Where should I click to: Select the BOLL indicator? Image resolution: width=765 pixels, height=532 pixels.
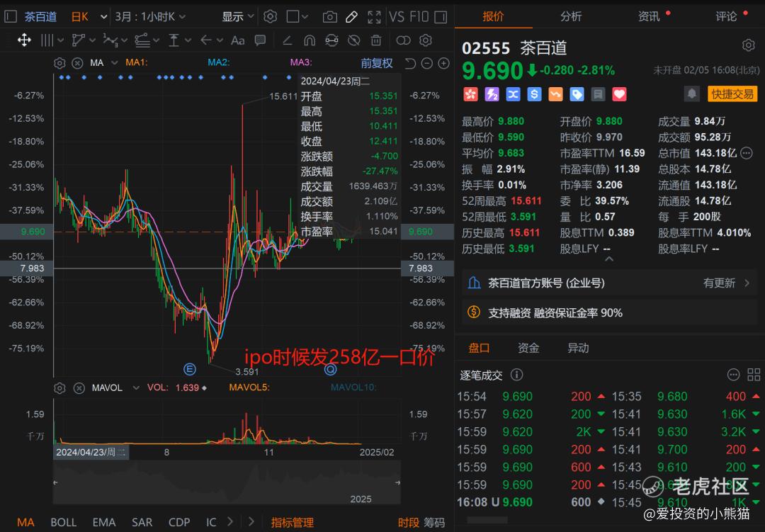click(x=64, y=522)
